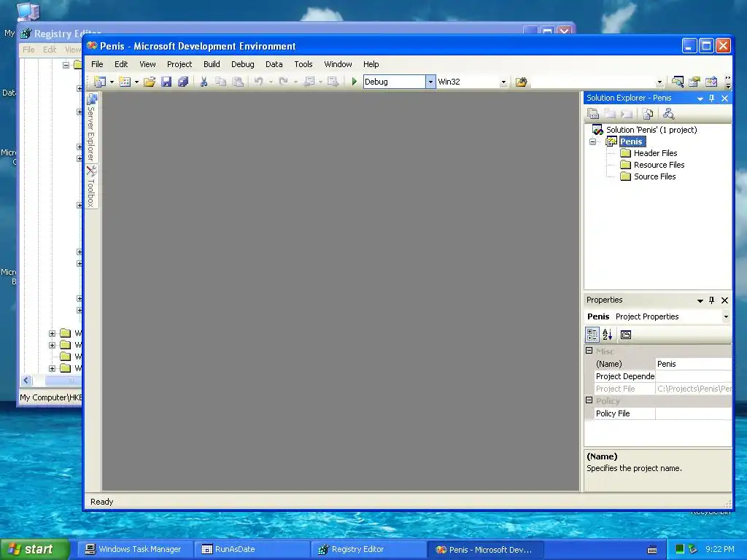747x560 pixels.
Task: Switch to Windows Task Manager taskbar button
Action: [134, 549]
